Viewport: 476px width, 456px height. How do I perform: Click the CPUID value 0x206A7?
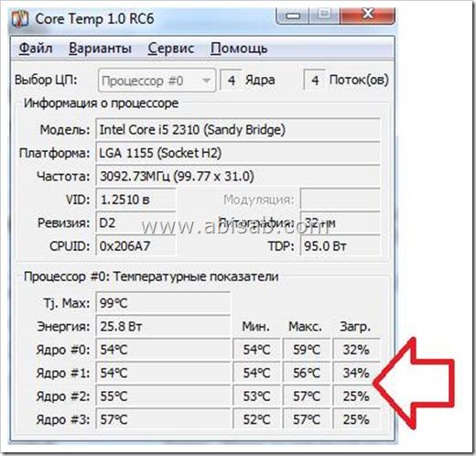point(135,246)
